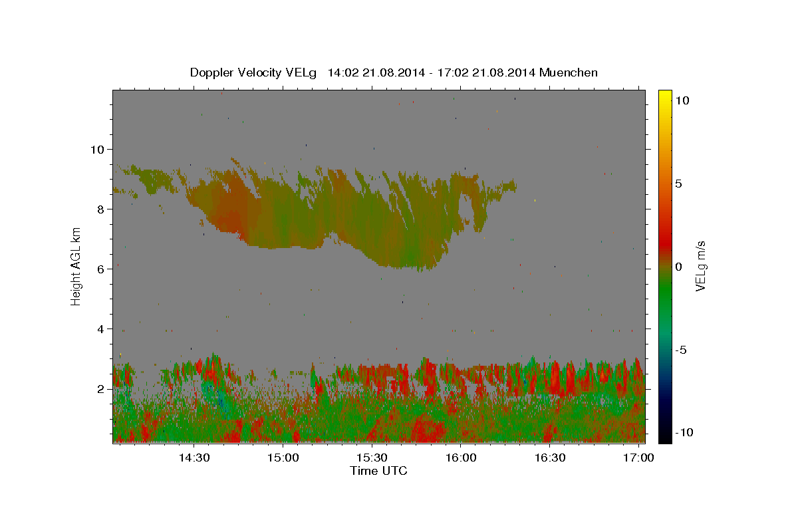Click the black bottom of the colorbar
798x532 pixels.
coord(664,436)
